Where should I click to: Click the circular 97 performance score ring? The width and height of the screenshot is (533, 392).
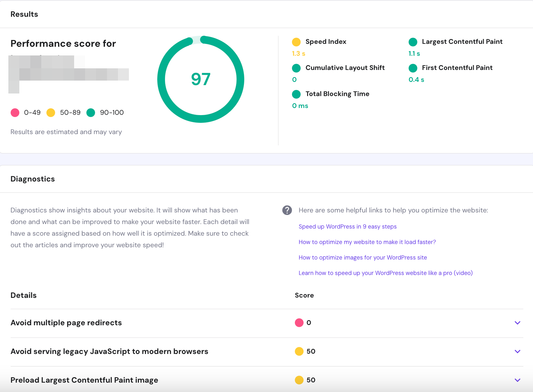200,79
